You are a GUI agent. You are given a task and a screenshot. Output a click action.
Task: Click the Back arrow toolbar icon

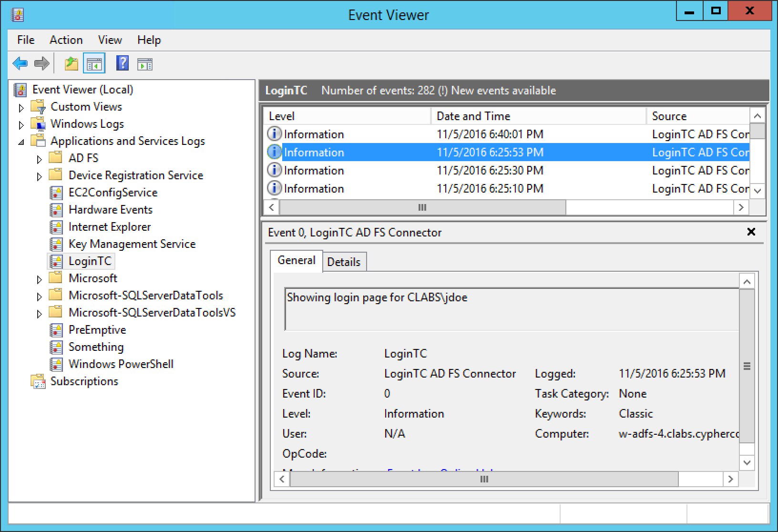20,63
